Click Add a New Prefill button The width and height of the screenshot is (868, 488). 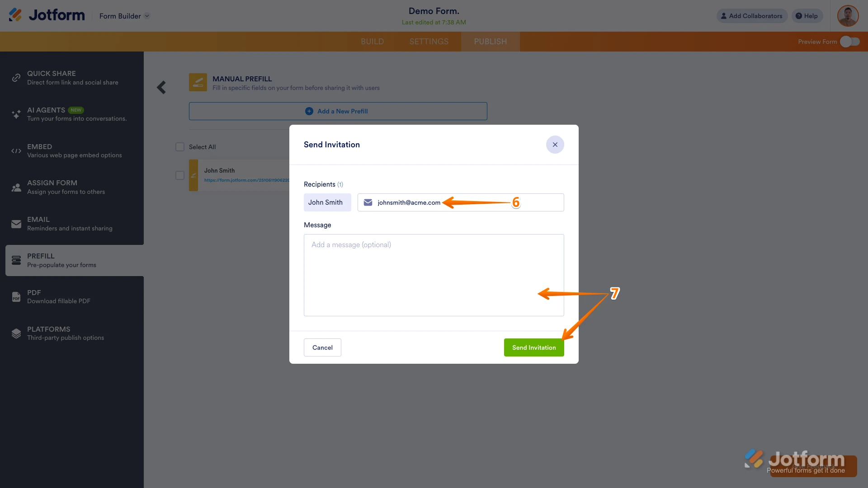coord(338,111)
